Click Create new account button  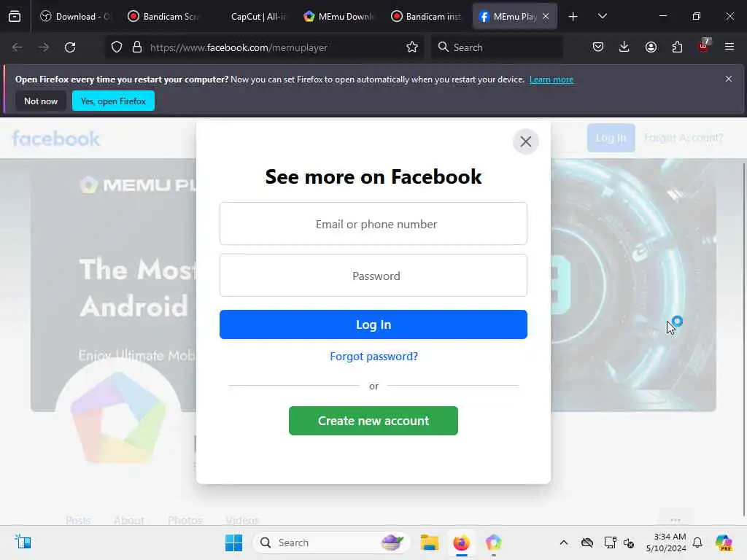tap(373, 421)
